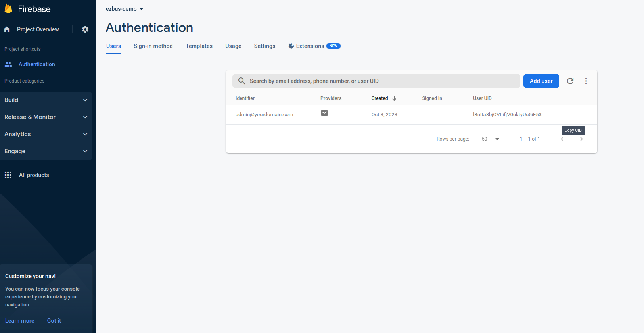Click the Providers column header
This screenshot has width=644, height=333.
(x=331, y=98)
